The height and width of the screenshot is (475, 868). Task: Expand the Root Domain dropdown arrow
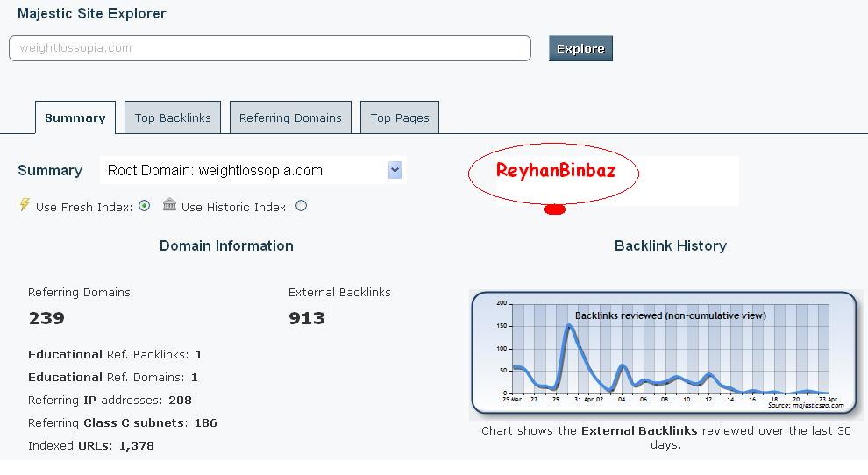pos(395,170)
